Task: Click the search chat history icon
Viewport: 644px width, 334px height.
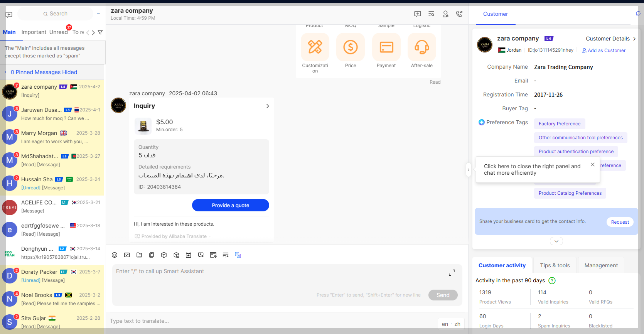Action: pos(432,14)
